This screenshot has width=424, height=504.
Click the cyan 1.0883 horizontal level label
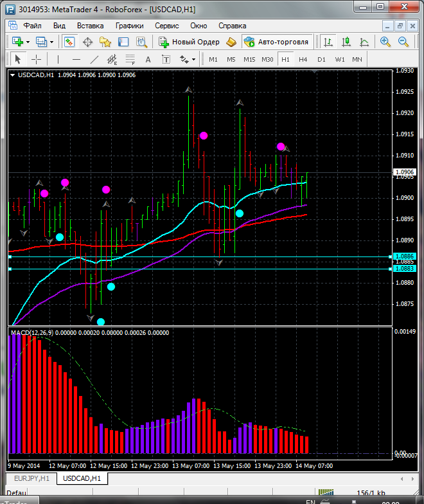[405, 269]
